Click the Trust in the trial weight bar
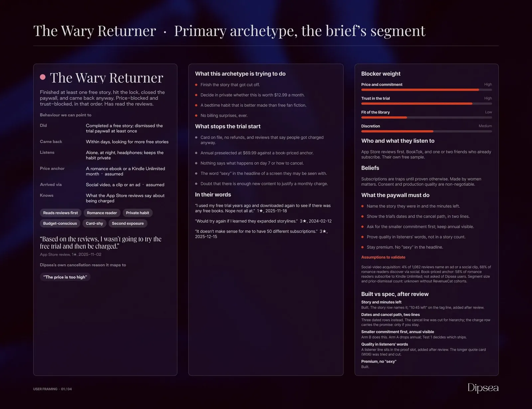The width and height of the screenshot is (532, 409). [427, 104]
